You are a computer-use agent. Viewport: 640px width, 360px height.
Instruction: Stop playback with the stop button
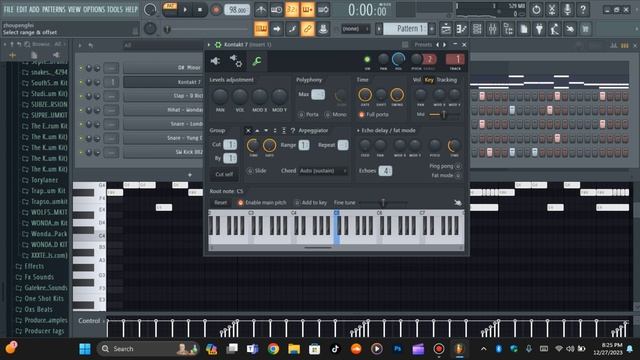pos(200,9)
